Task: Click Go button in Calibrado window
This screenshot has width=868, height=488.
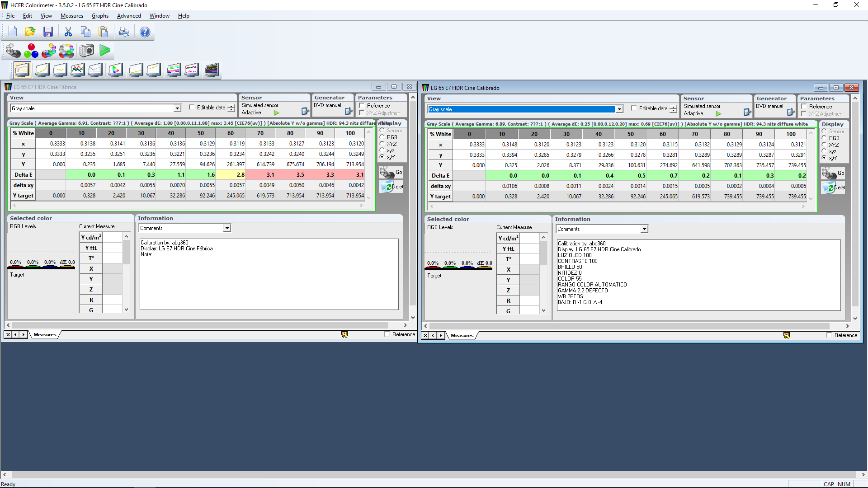Action: (x=833, y=173)
